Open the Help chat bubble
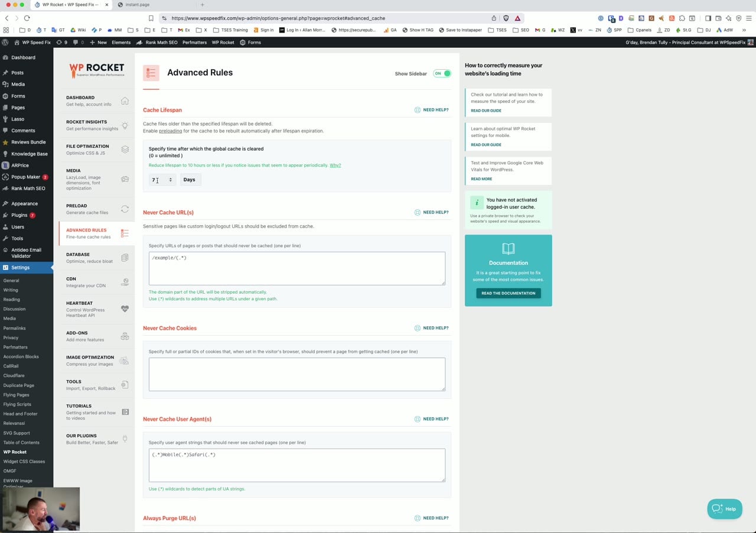Viewport: 756px width, 533px height. tap(724, 509)
